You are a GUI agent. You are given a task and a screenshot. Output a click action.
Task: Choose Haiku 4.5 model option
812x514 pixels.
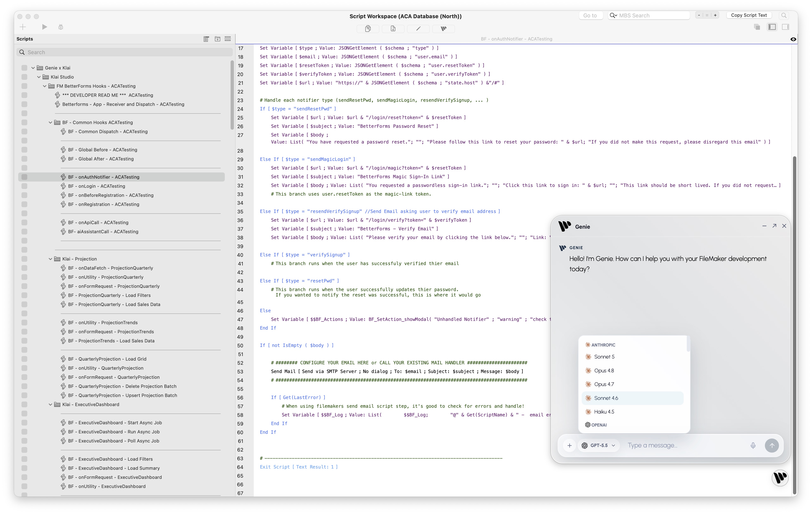633,412
